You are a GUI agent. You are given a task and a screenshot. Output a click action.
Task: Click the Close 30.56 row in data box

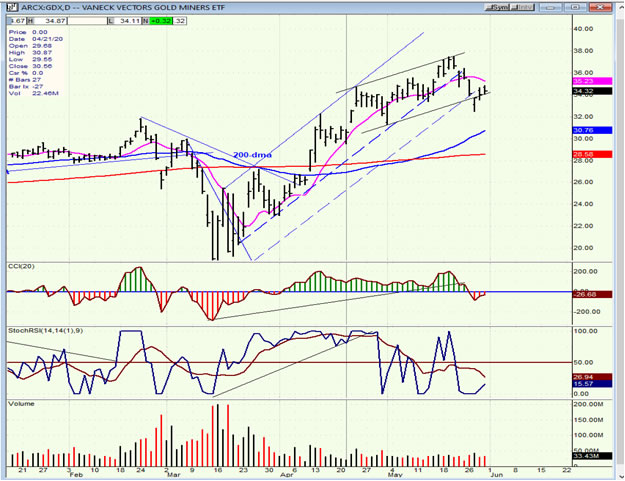(30, 66)
